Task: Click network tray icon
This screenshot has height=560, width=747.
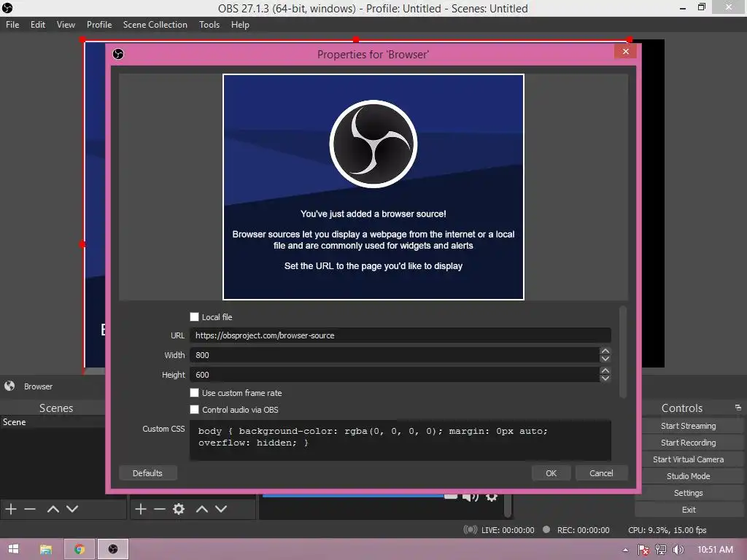Action: [661, 550]
